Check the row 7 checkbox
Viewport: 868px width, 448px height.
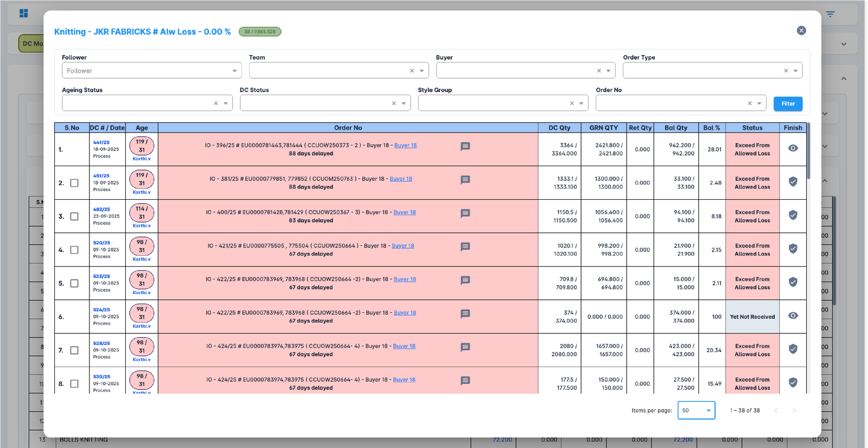[74, 350]
